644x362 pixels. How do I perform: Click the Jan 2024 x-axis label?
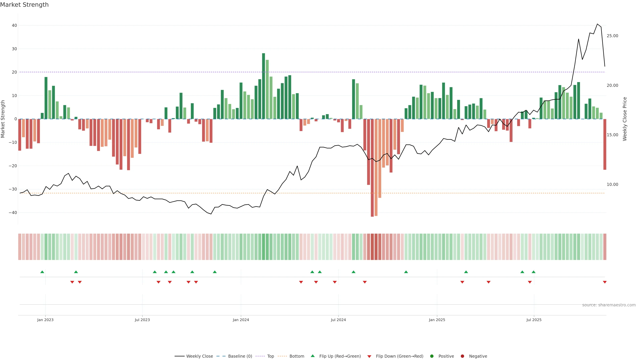coord(241,320)
